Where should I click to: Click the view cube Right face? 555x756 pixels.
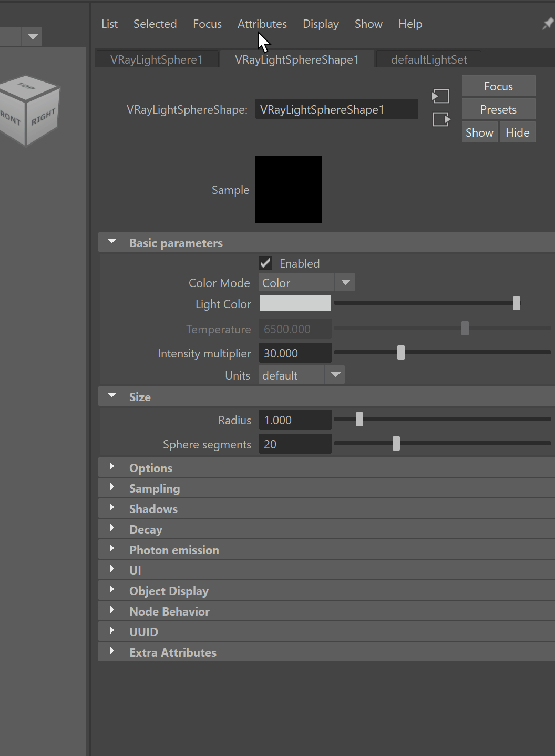(x=43, y=118)
